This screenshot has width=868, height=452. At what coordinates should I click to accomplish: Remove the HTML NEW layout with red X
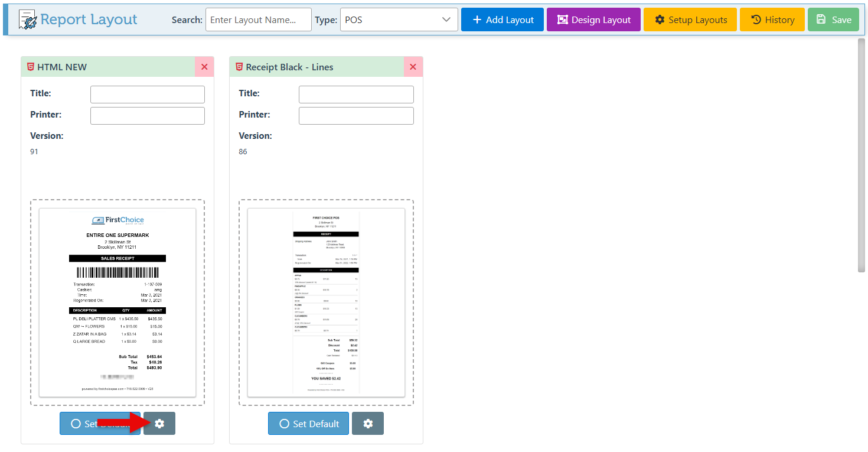(204, 67)
